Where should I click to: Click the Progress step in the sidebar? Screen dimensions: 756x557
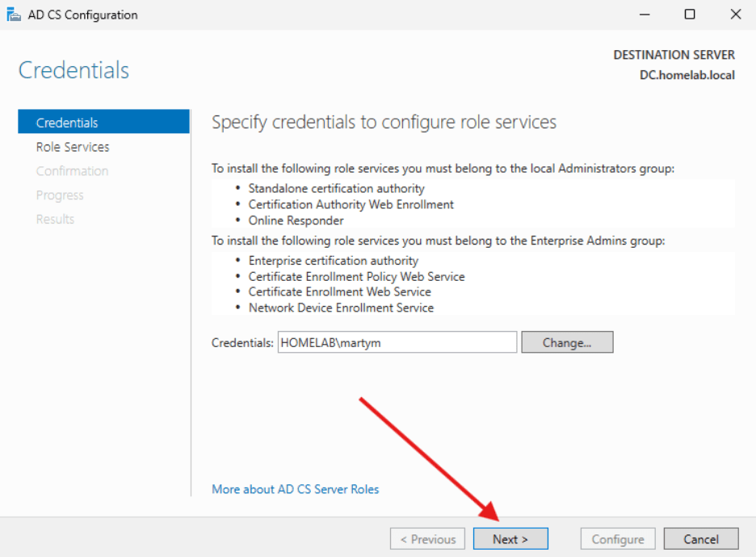pos(60,195)
